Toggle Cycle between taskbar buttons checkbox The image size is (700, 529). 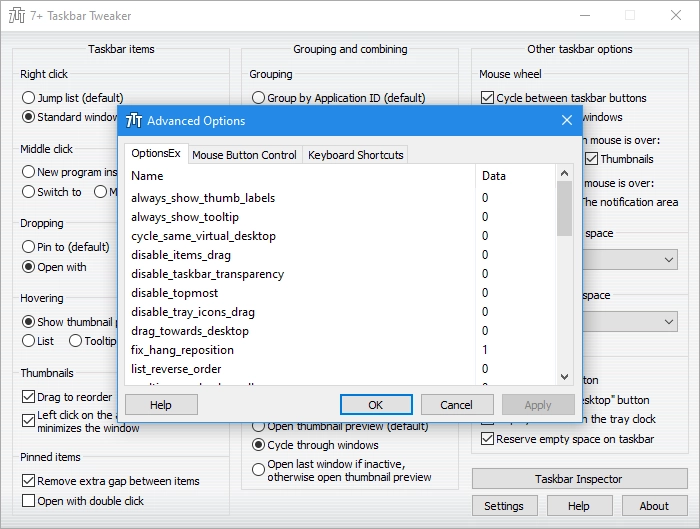click(x=487, y=98)
